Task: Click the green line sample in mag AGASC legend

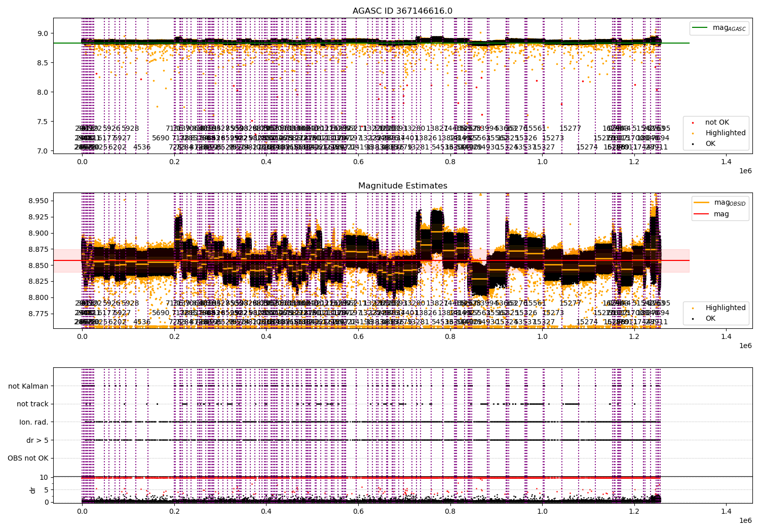Action: (700, 28)
